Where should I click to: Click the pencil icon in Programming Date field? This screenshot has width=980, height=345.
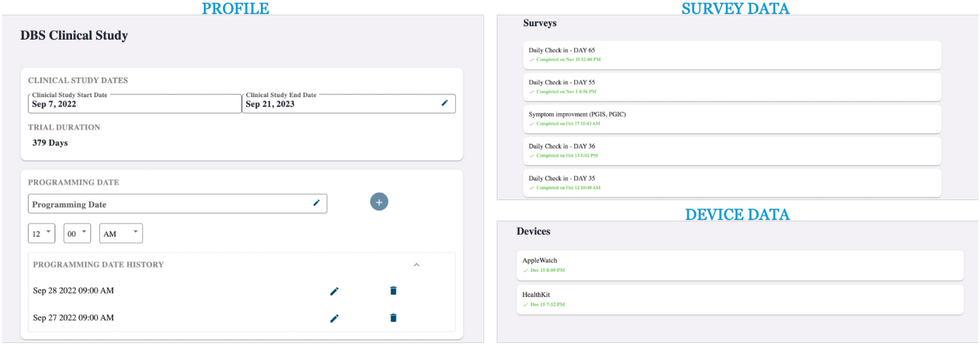coord(316,203)
